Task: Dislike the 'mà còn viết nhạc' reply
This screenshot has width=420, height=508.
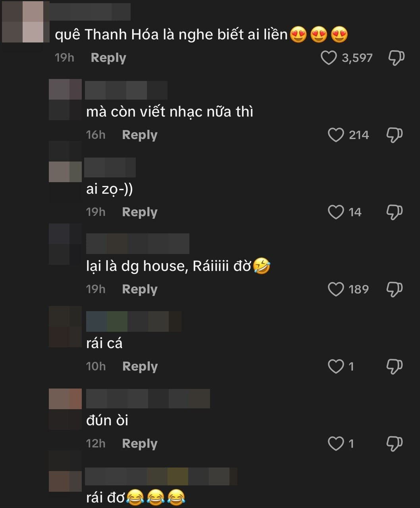Action: tap(395, 135)
